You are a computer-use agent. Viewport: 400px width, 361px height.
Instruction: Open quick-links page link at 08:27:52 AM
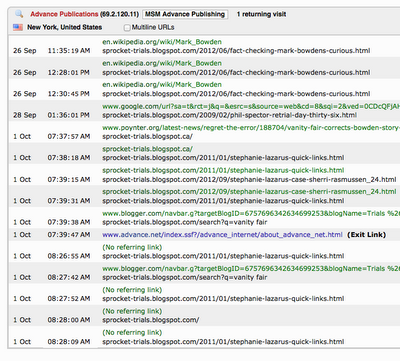pos(223,299)
